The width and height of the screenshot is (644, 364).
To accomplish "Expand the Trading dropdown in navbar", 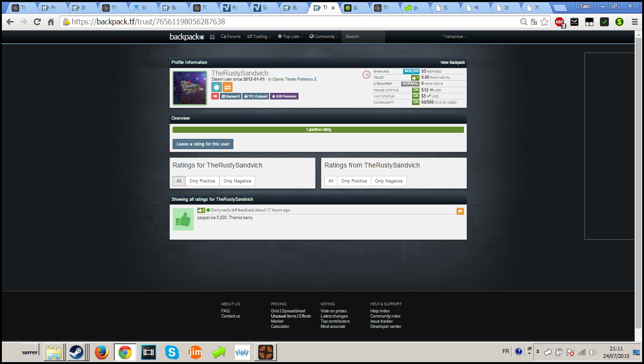I will click(259, 37).
